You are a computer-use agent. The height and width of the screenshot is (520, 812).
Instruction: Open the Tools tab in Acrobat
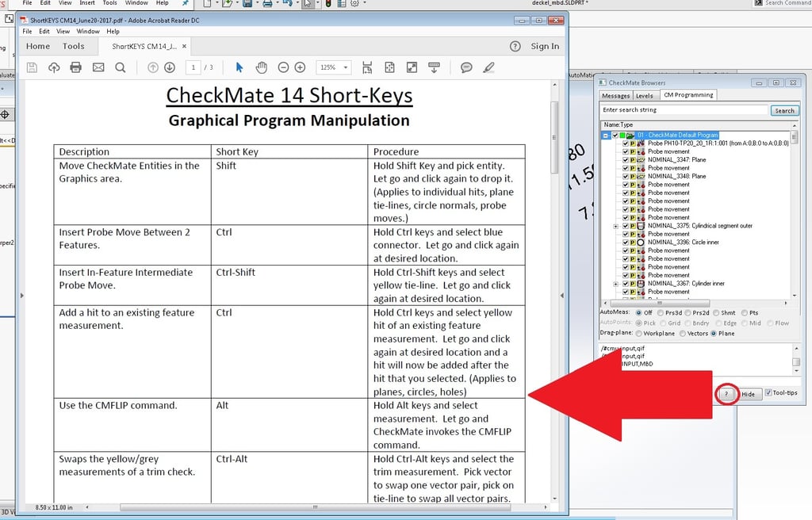click(x=74, y=46)
